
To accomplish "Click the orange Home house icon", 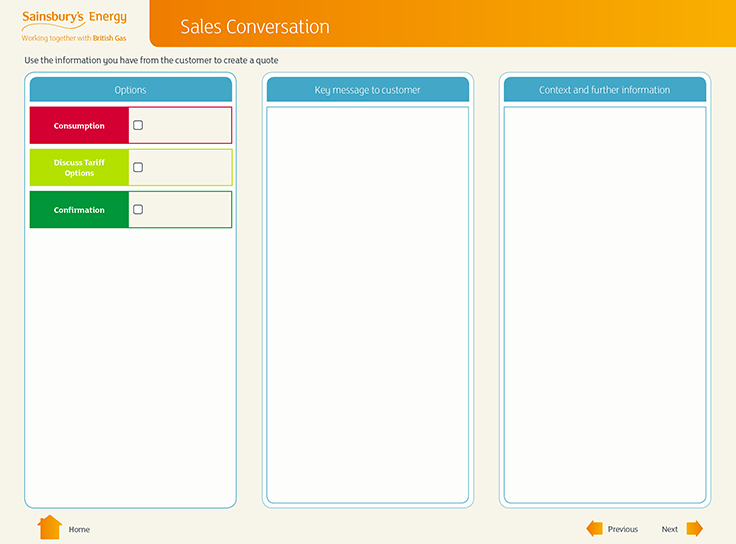I will [x=49, y=528].
